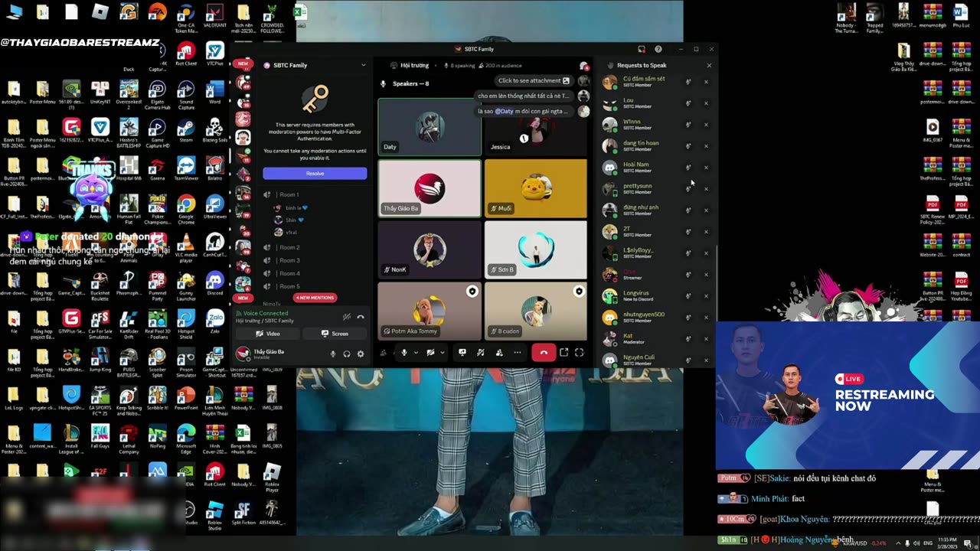Jump to 4 New Mentions pill
The width and height of the screenshot is (980, 551).
tap(315, 298)
